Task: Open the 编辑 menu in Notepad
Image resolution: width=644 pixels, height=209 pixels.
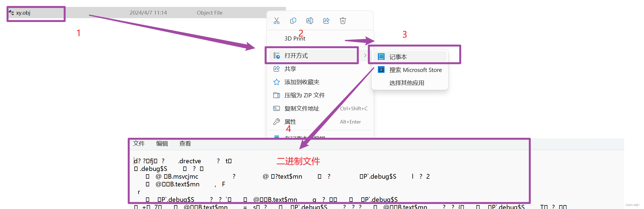Action: 162,143
